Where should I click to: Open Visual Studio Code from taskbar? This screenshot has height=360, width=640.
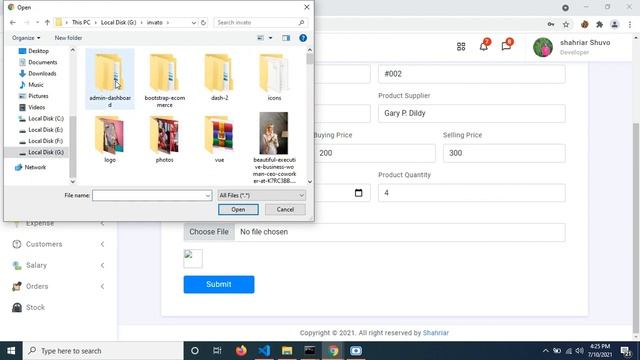click(264, 351)
